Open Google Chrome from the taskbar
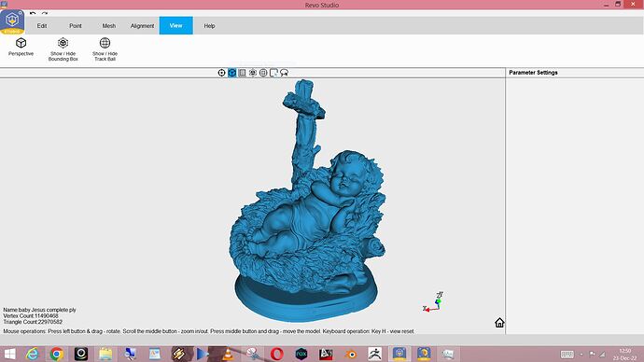644x362 pixels. click(57, 354)
